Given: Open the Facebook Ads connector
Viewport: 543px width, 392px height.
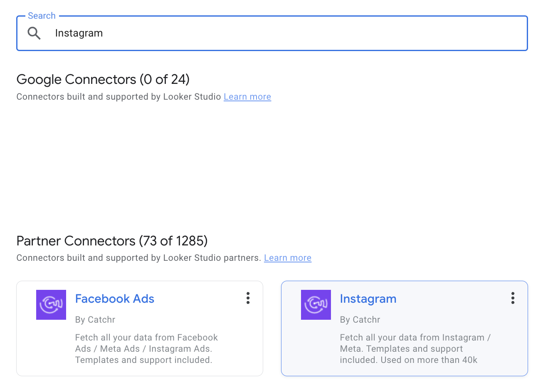Looking at the screenshot, I should [x=114, y=298].
